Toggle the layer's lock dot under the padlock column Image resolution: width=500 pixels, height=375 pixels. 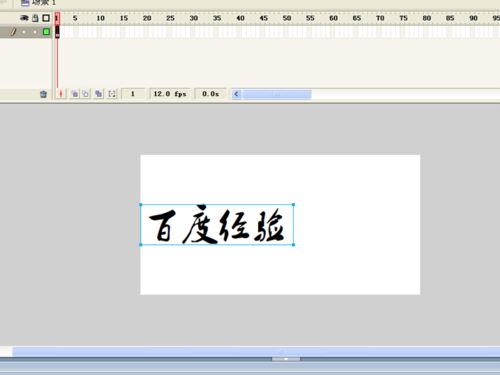(x=35, y=32)
